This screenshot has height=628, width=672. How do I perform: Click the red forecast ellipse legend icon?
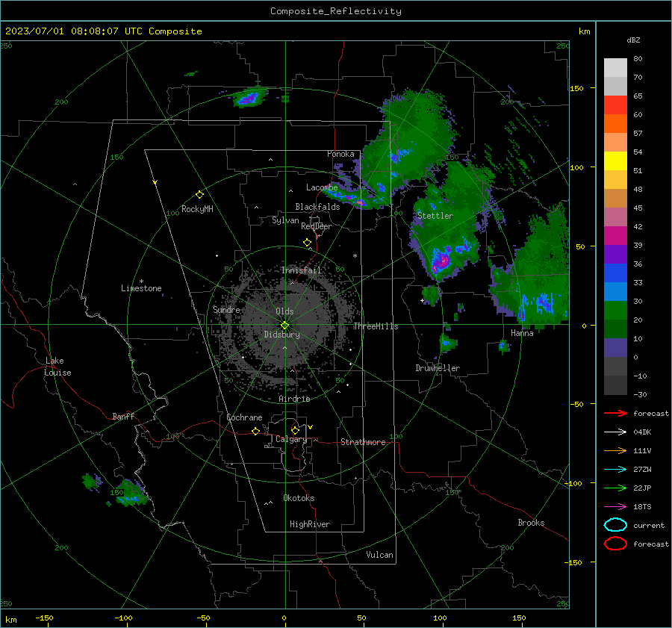[615, 544]
